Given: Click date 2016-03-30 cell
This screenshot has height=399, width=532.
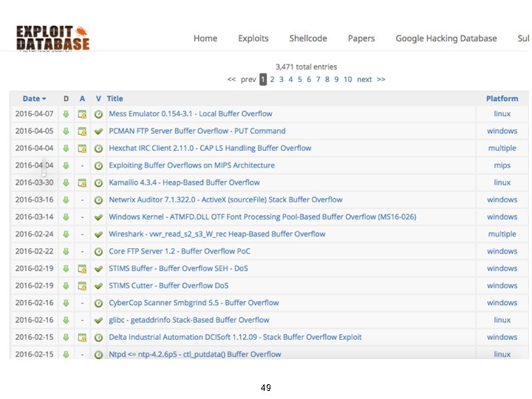Looking at the screenshot, I should pyautogui.click(x=34, y=183).
